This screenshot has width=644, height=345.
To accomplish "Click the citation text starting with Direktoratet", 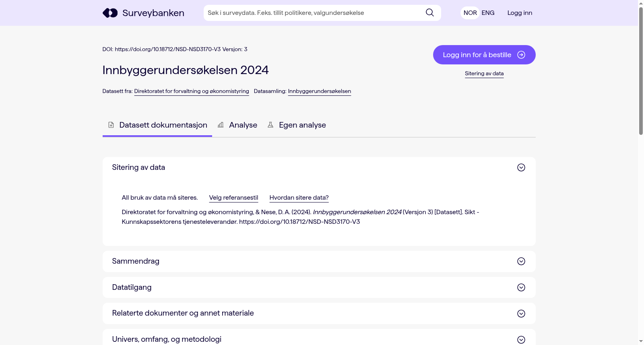I will [300, 217].
